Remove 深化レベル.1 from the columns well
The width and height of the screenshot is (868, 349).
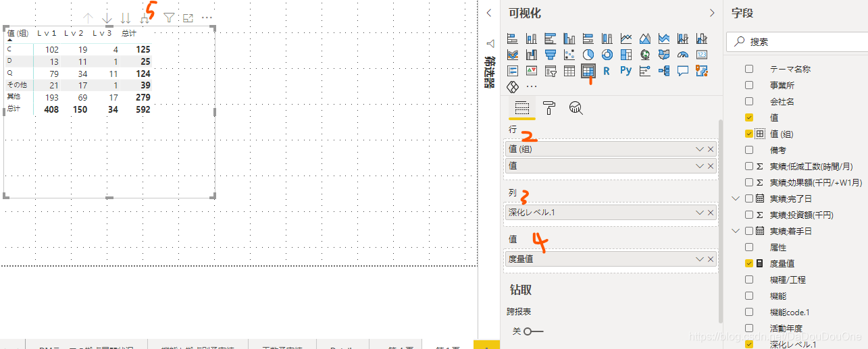pyautogui.click(x=711, y=213)
